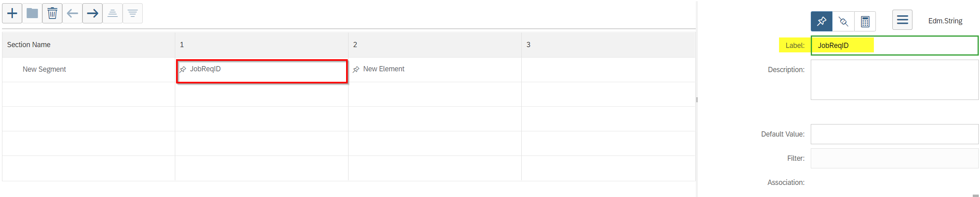The image size is (980, 197).
Task: Toggle the pin fixed-value type button
Action: 822,21
